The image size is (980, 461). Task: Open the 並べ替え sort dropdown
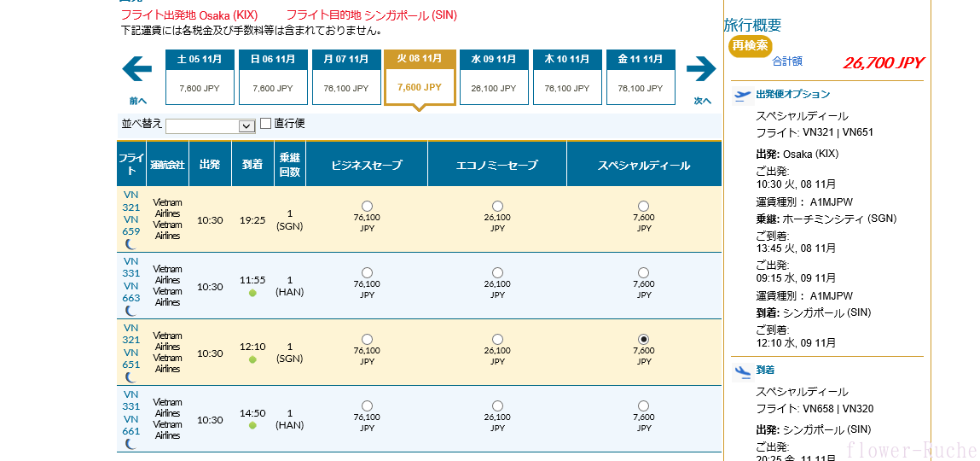(210, 125)
